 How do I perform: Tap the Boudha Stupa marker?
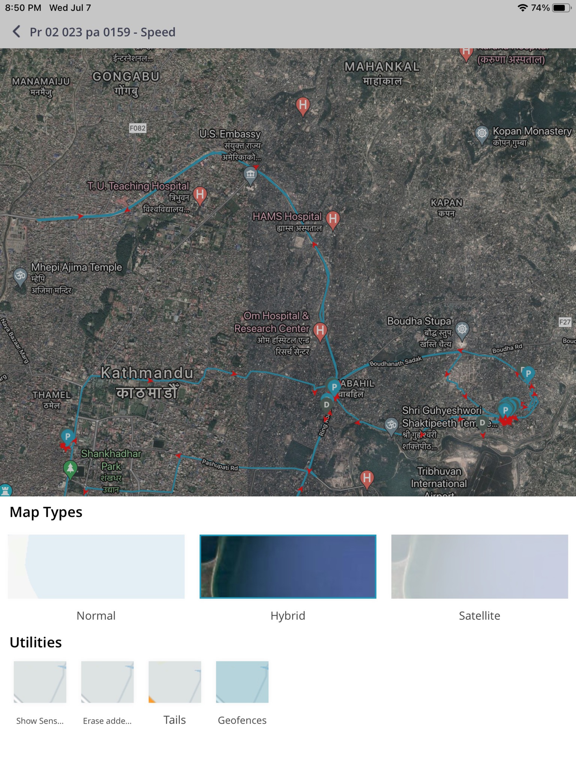462,330
